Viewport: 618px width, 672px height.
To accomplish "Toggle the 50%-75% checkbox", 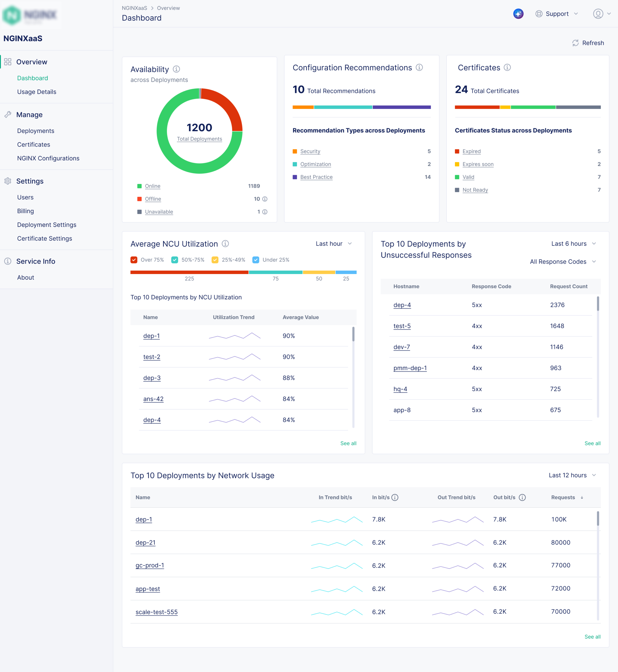I will coord(175,260).
